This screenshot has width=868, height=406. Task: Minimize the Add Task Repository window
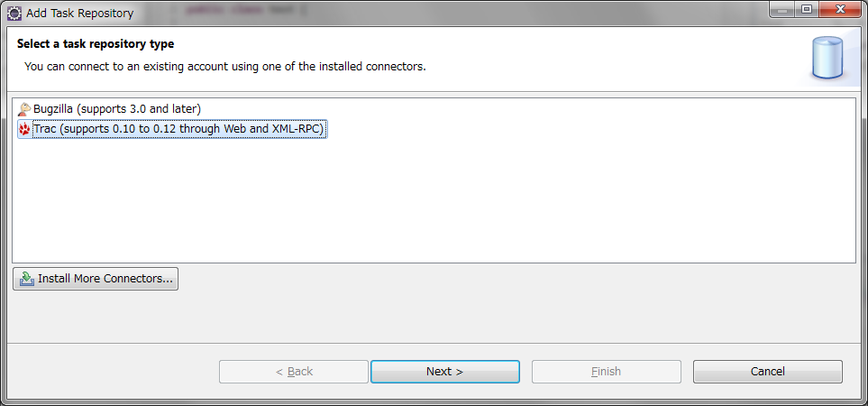(781, 10)
